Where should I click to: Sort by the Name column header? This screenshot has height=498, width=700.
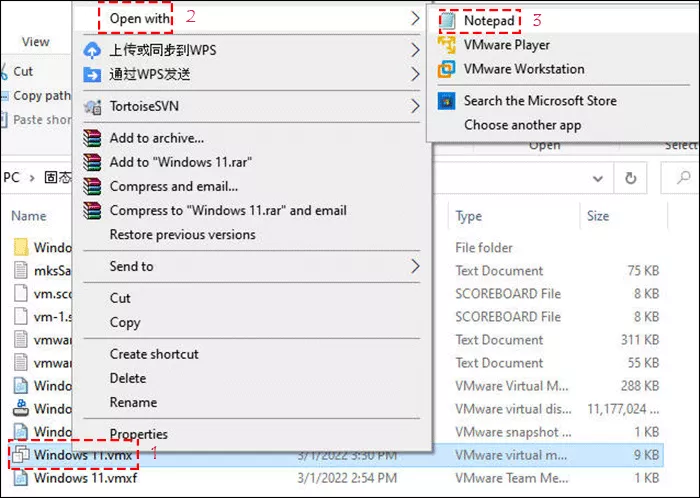[x=29, y=216]
